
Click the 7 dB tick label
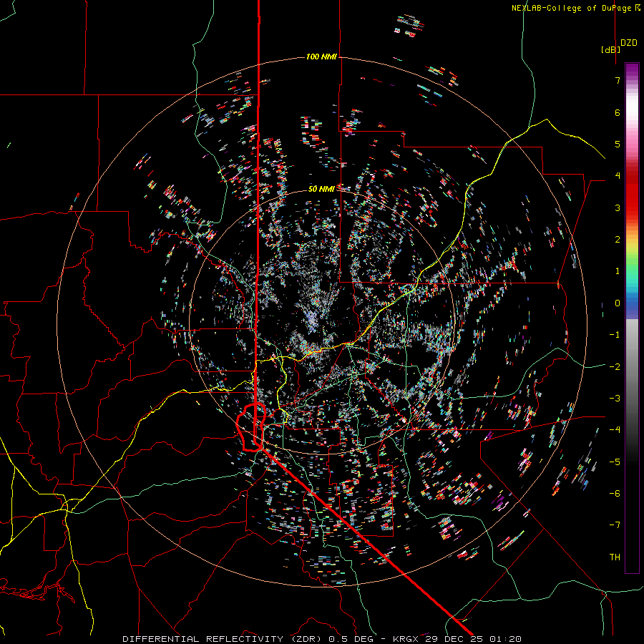pos(618,80)
